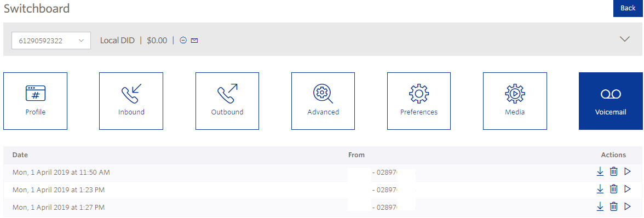Click the Back button

pyautogui.click(x=628, y=8)
